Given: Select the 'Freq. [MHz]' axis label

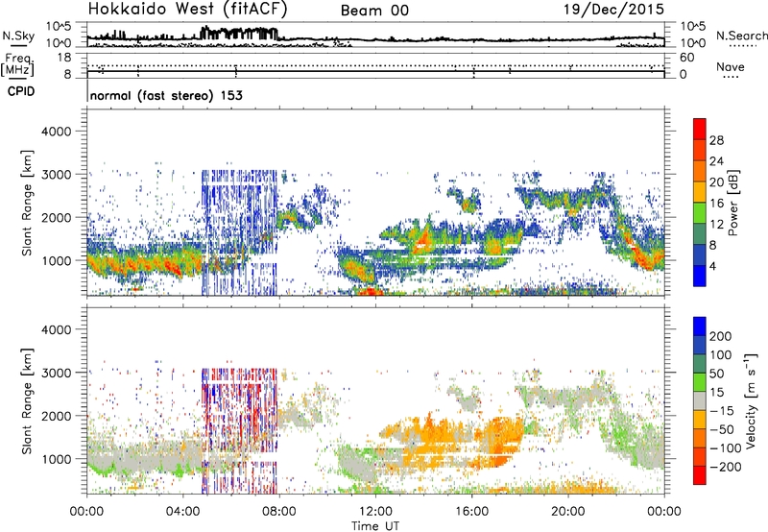Looking at the screenshot, I should pos(18,65).
